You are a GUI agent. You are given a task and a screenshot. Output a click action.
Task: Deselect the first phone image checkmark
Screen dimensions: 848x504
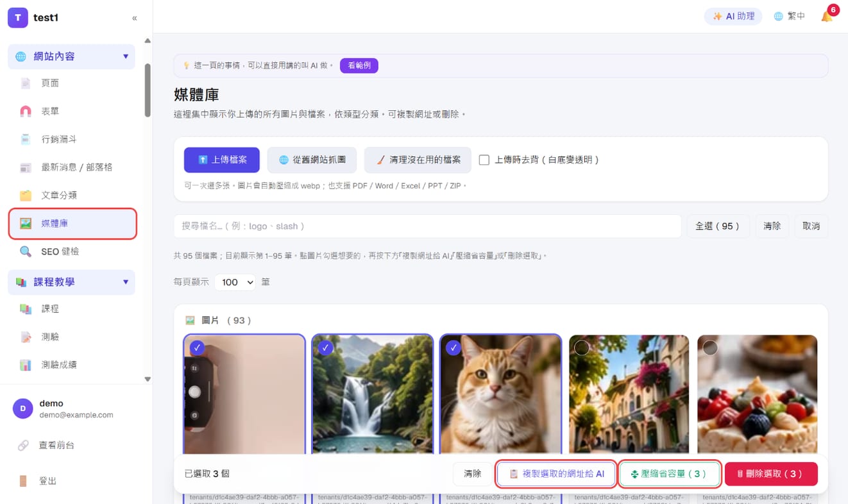tap(197, 348)
